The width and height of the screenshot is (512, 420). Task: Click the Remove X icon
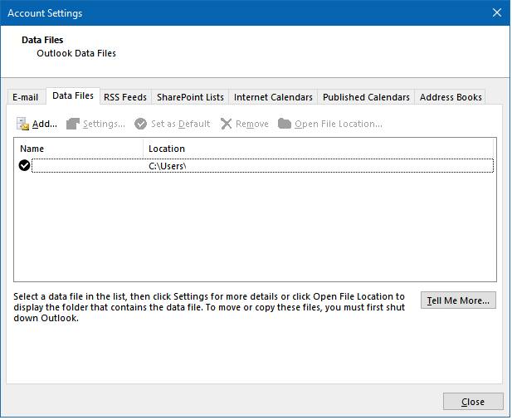coord(226,125)
